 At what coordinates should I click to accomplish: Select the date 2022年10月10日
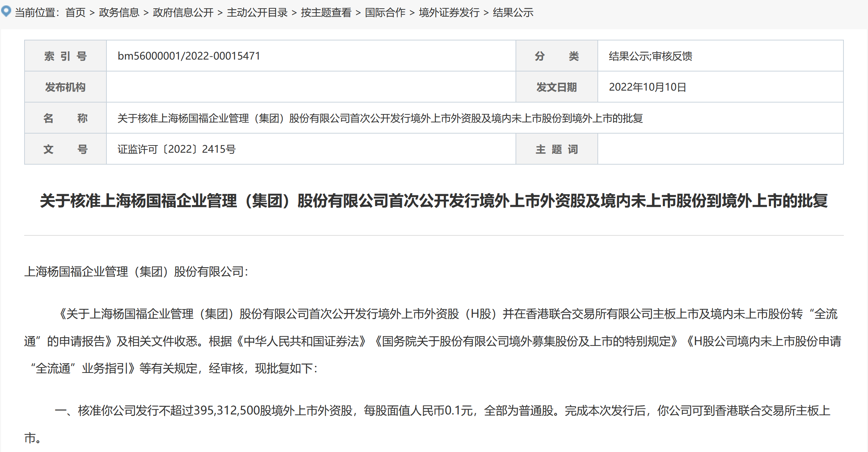tap(647, 87)
